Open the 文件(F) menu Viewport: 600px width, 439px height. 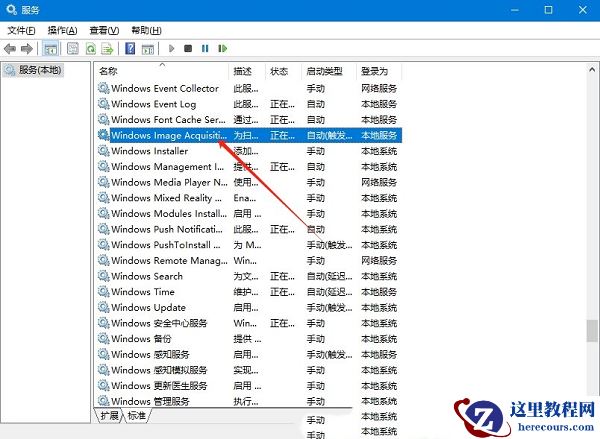click(x=21, y=30)
